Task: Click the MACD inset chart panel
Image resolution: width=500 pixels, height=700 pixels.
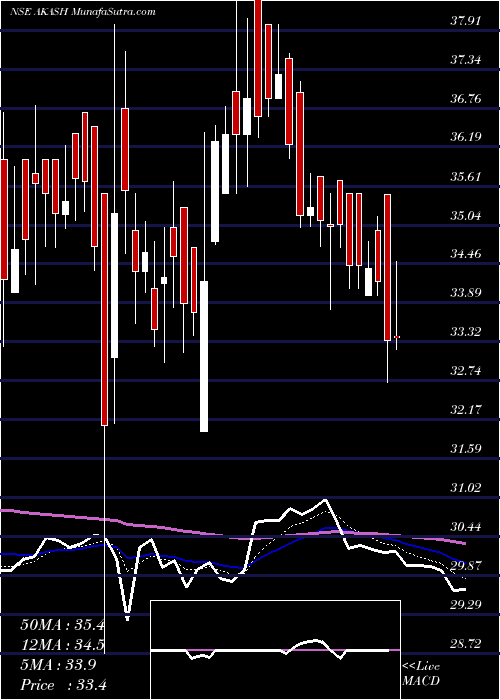Action: point(276,650)
